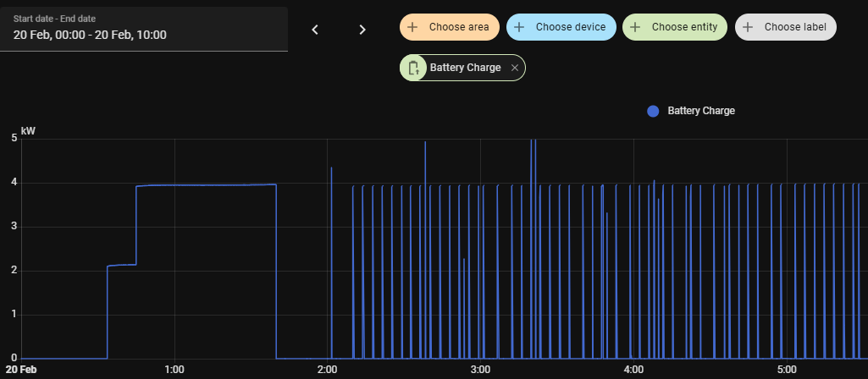Toggle Battery Charge series via legend label
The image size is (868, 379).
tap(701, 111)
